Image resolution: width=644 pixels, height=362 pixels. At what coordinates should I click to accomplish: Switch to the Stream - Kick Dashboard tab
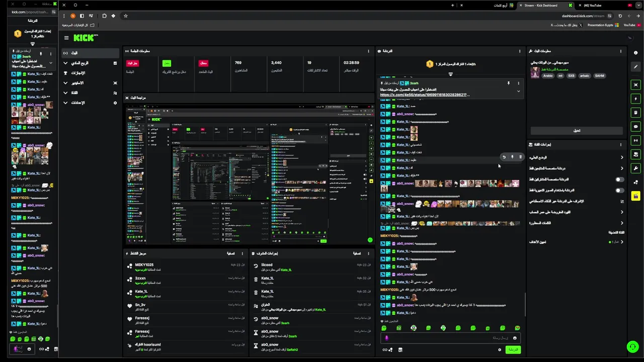click(545, 5)
